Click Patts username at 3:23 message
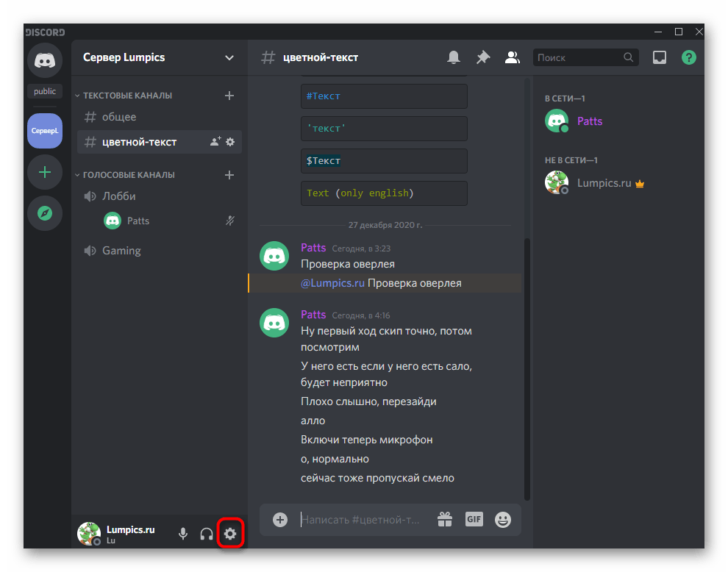The image size is (728, 572). 313,248
